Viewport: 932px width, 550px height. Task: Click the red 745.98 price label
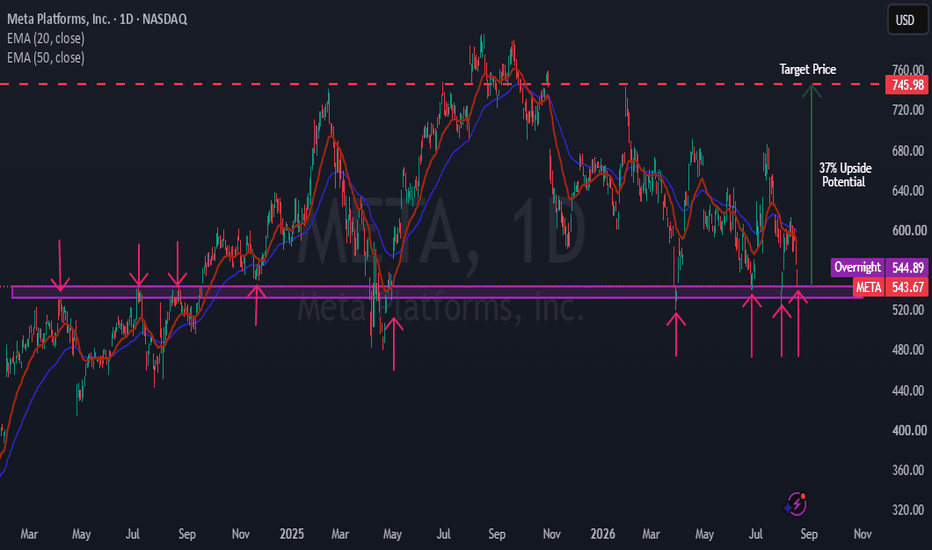[x=906, y=84]
